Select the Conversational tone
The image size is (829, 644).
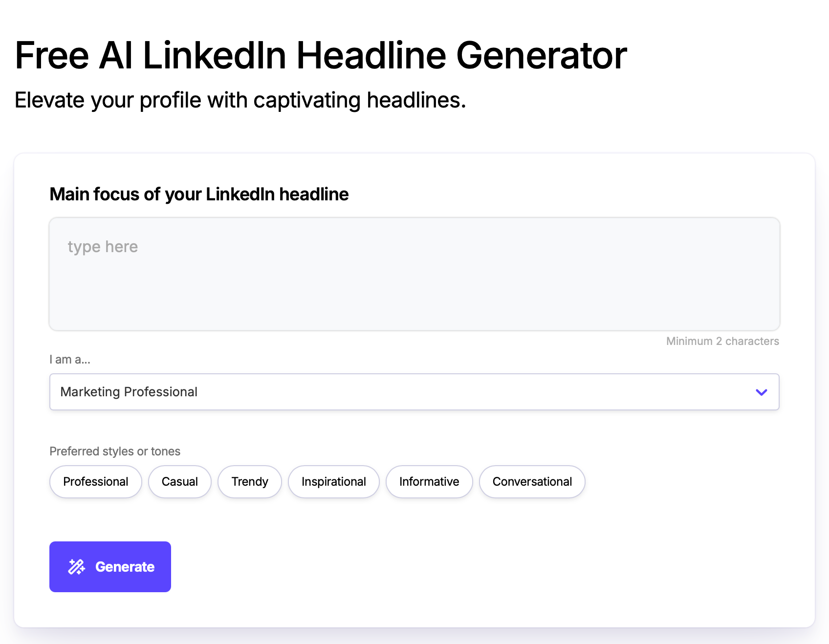[532, 482]
